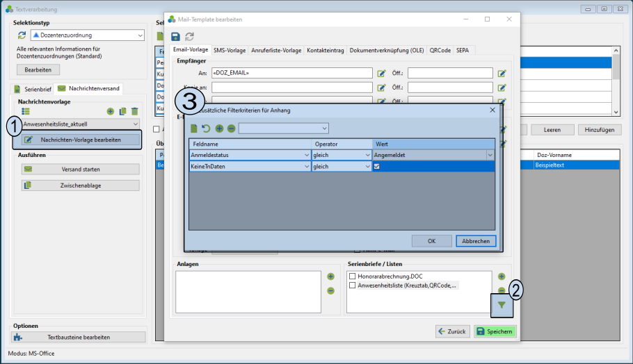Add an attachment in Anlagen with plus icon
Image resolution: width=633 pixels, height=364 pixels.
coord(330,276)
